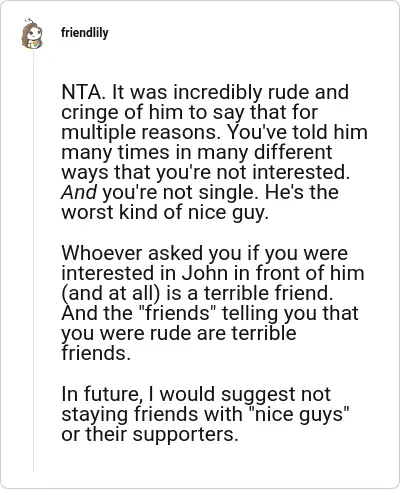This screenshot has height=489, width=400.
Task: Click the paragraph beginning In future
Action: [205, 414]
